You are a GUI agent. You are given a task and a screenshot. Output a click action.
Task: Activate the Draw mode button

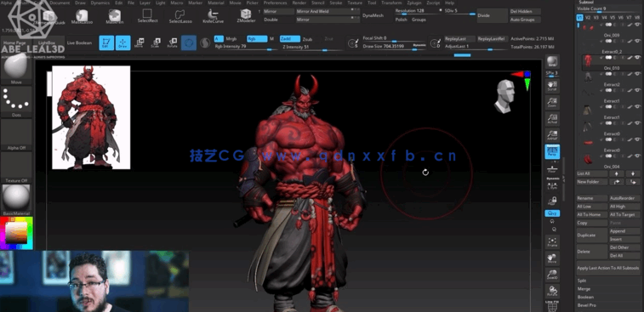123,43
